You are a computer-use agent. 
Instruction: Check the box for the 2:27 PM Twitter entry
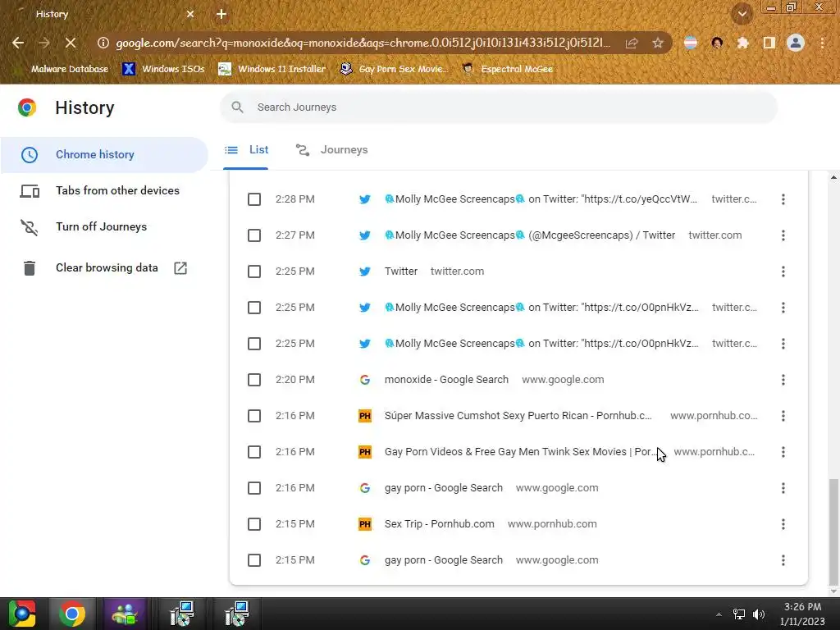(x=254, y=235)
